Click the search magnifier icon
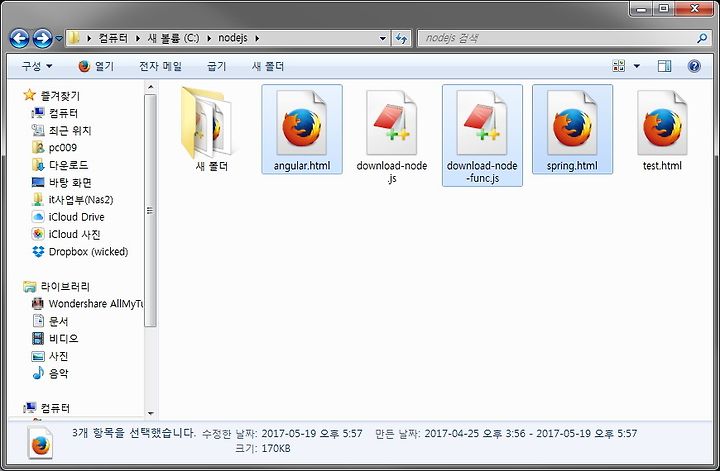Screen dimensions: 720x471 point(702,38)
